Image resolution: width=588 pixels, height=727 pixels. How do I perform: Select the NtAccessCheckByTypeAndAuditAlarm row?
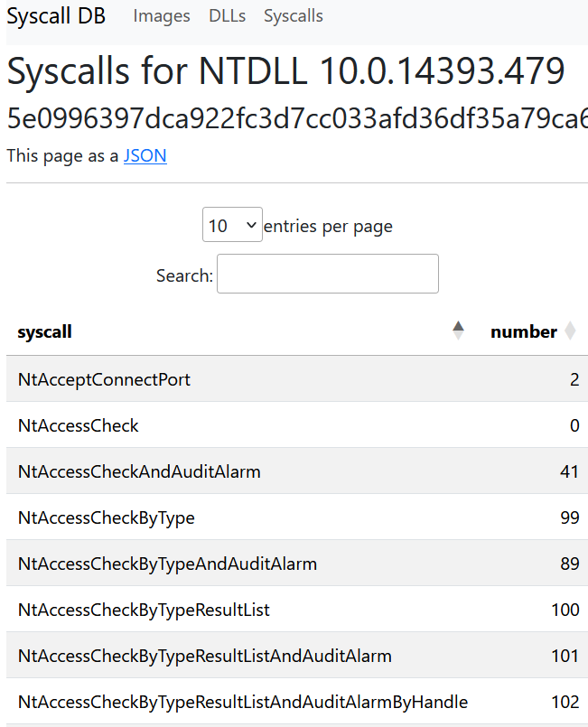(297, 563)
